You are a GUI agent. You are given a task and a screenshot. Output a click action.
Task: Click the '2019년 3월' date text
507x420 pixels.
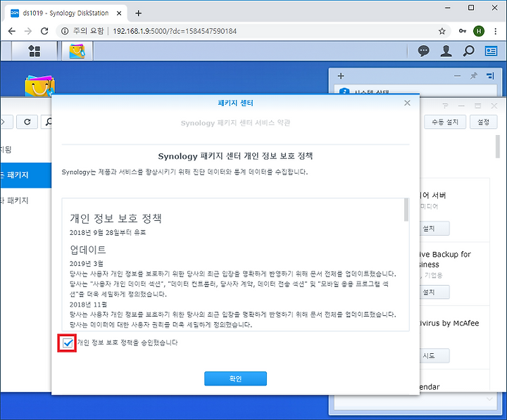pyautogui.click(x=87, y=263)
